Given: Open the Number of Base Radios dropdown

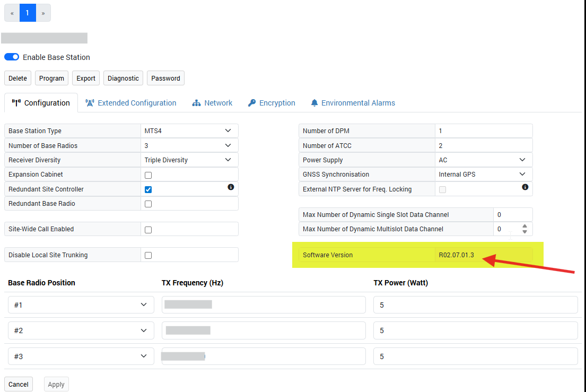Looking at the screenshot, I should point(189,145).
